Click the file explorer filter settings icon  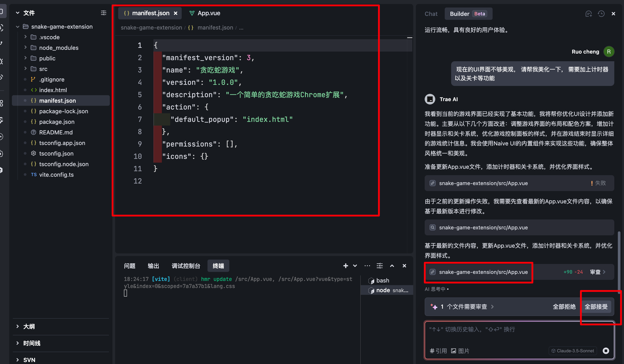103,13
